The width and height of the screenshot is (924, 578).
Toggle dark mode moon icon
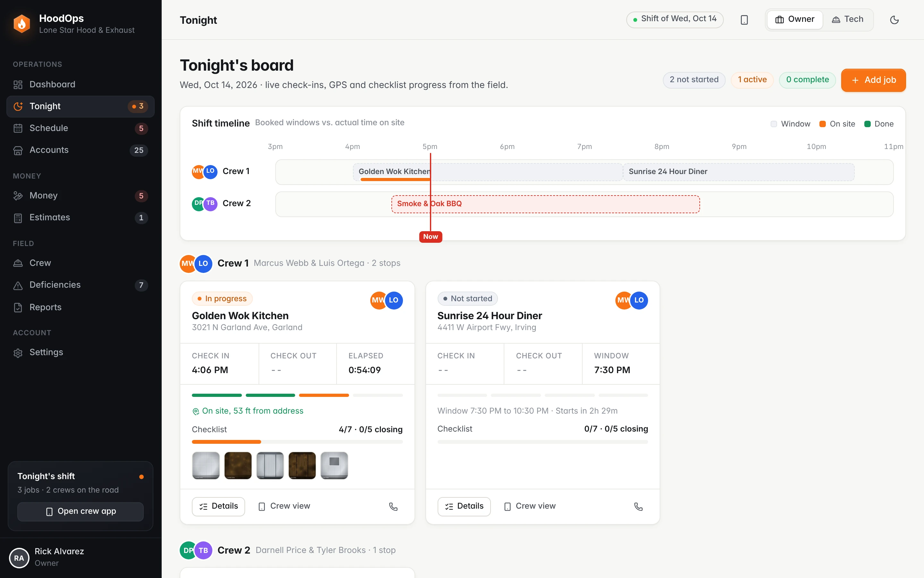tap(894, 20)
